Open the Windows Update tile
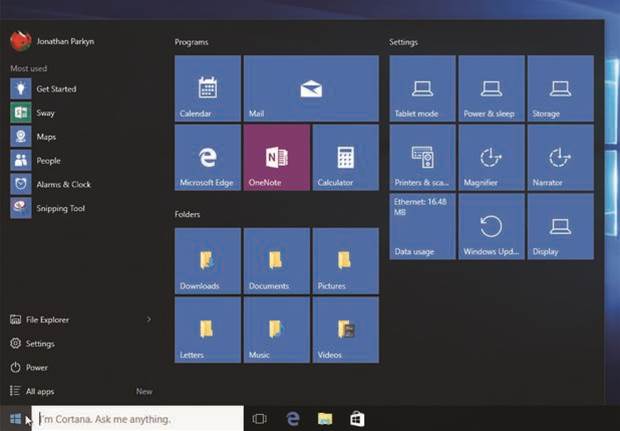Viewport: 620px width, 431px height. coord(491,226)
